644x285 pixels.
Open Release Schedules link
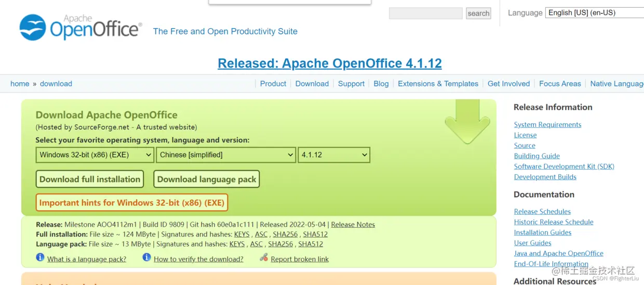click(x=542, y=212)
